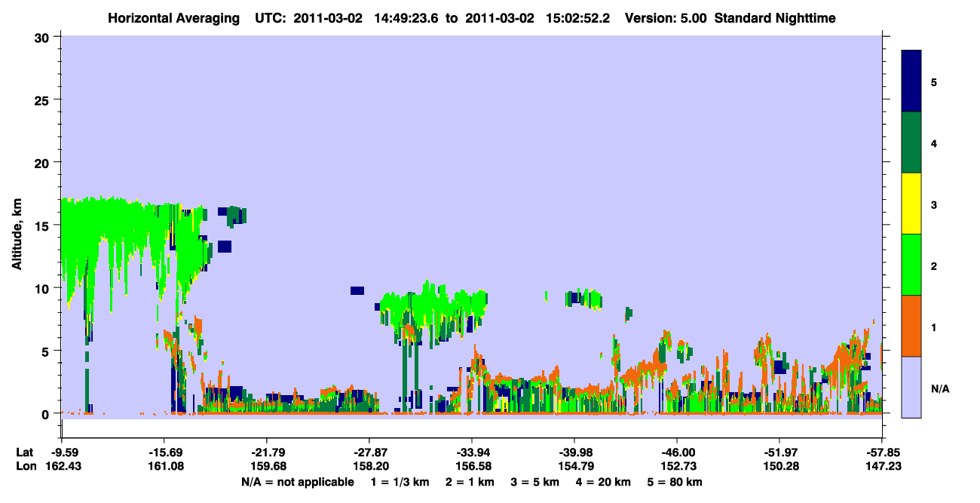Click the latitude value -33.94
980x503 pixels.
472,452
